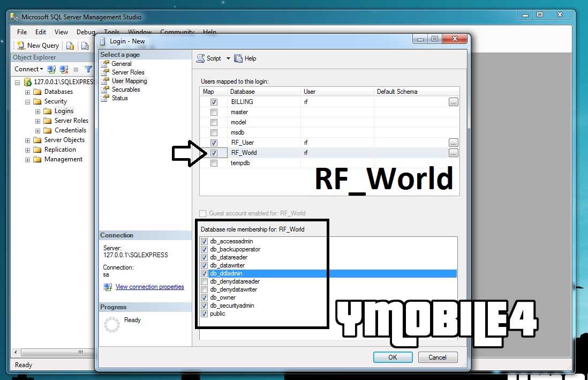The width and height of the screenshot is (588, 380).
Task: Click the Database column header
Action: (x=263, y=92)
